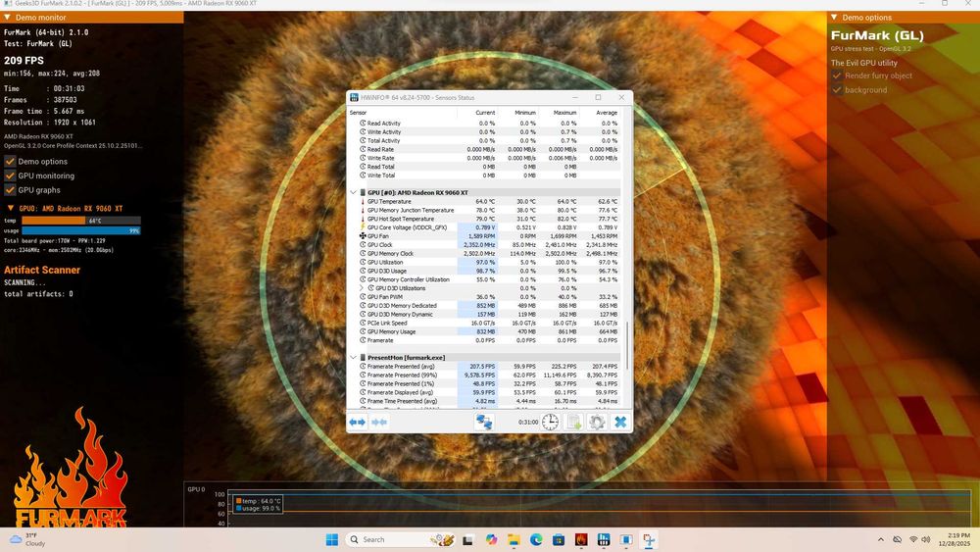Image resolution: width=980 pixels, height=552 pixels.
Task: Open the Snipping Tool taskbar icon
Action: point(649,539)
